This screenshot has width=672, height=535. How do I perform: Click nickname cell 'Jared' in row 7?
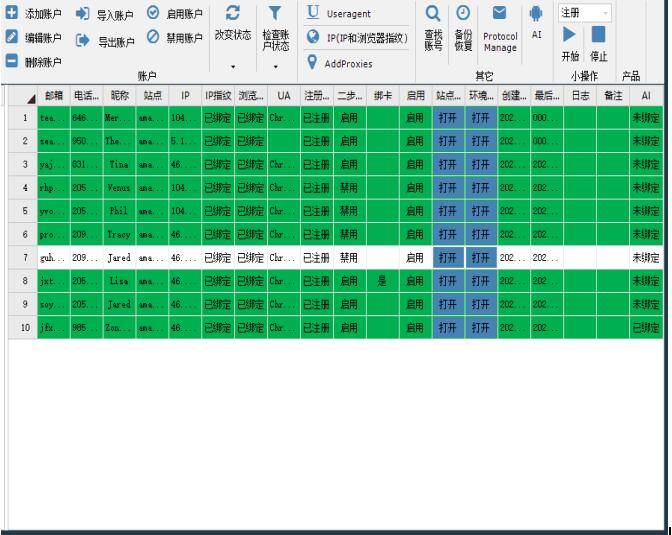click(x=120, y=258)
